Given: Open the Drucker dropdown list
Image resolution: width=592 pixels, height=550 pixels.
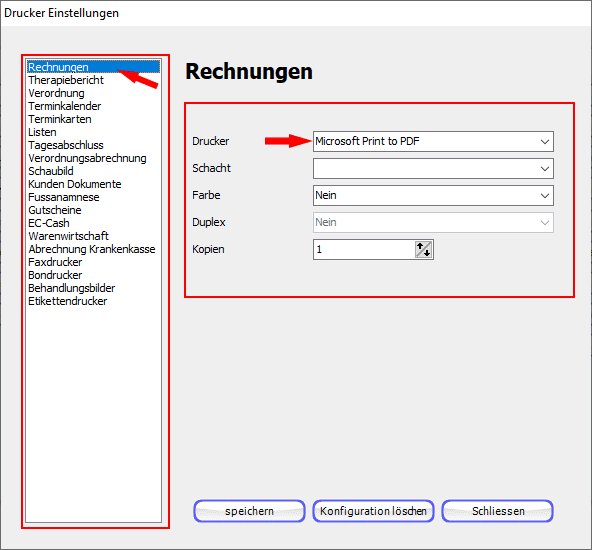Looking at the screenshot, I should (x=433, y=142).
